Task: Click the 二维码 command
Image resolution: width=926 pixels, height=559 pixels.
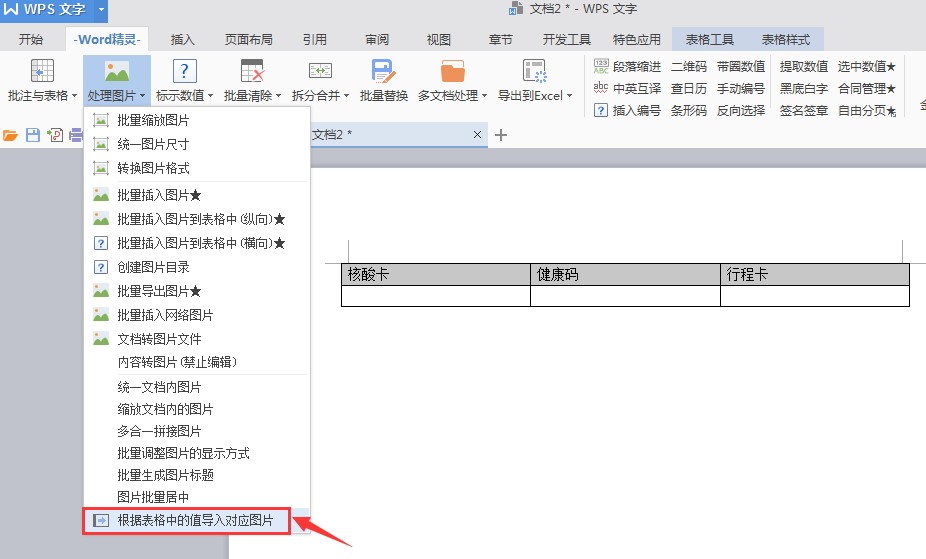Action: tap(689, 67)
